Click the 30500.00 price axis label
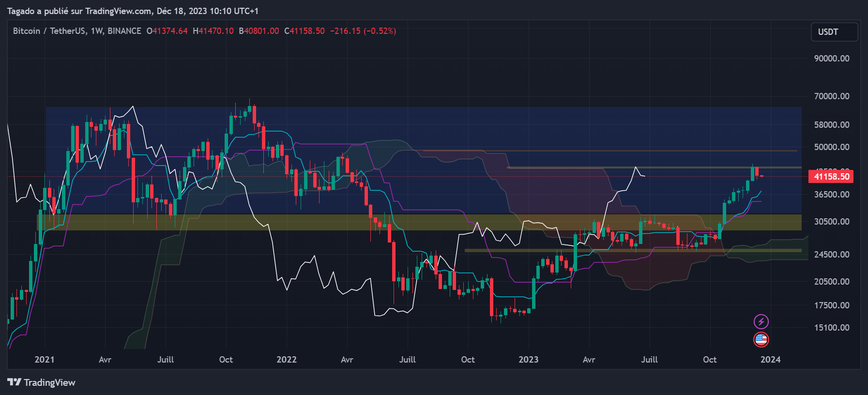 tap(832, 222)
